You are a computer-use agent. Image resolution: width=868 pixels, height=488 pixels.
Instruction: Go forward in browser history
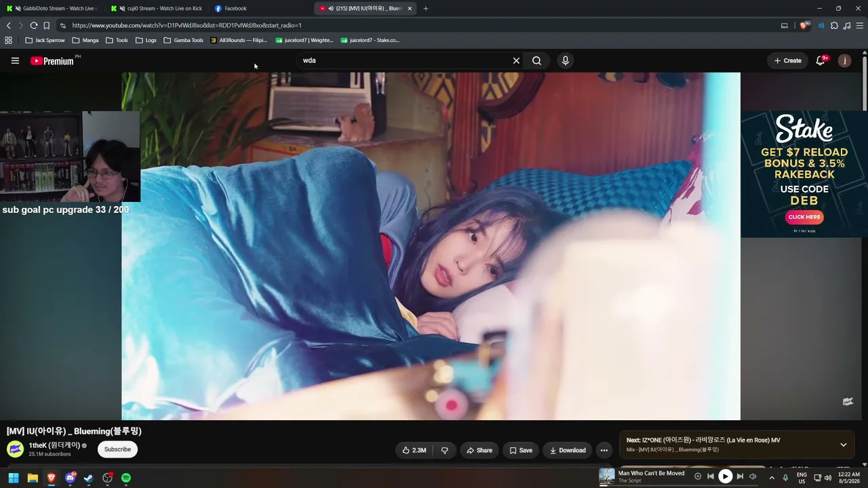[21, 25]
